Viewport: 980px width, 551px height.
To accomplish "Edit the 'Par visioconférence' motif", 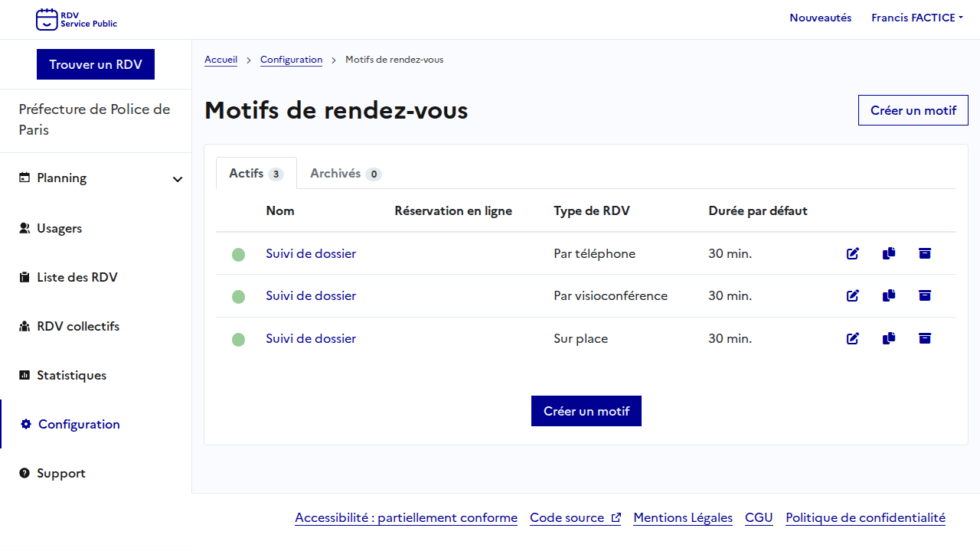I will click(852, 295).
